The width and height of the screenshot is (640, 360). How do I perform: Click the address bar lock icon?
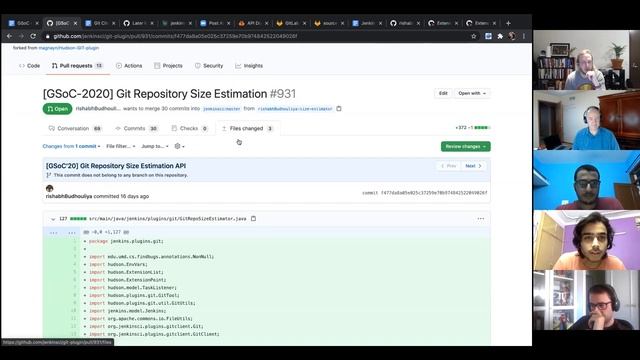click(47, 36)
